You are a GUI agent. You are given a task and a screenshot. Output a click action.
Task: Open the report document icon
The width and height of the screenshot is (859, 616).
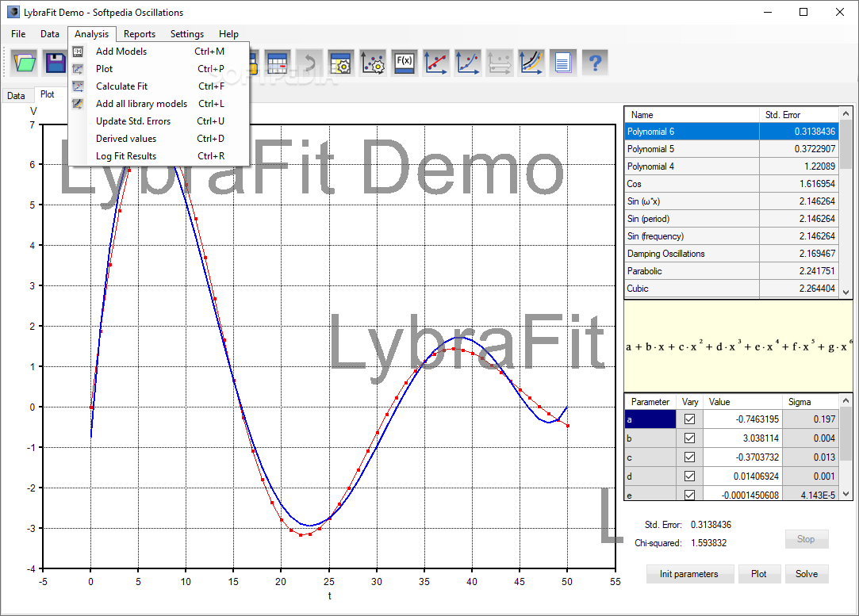click(563, 63)
